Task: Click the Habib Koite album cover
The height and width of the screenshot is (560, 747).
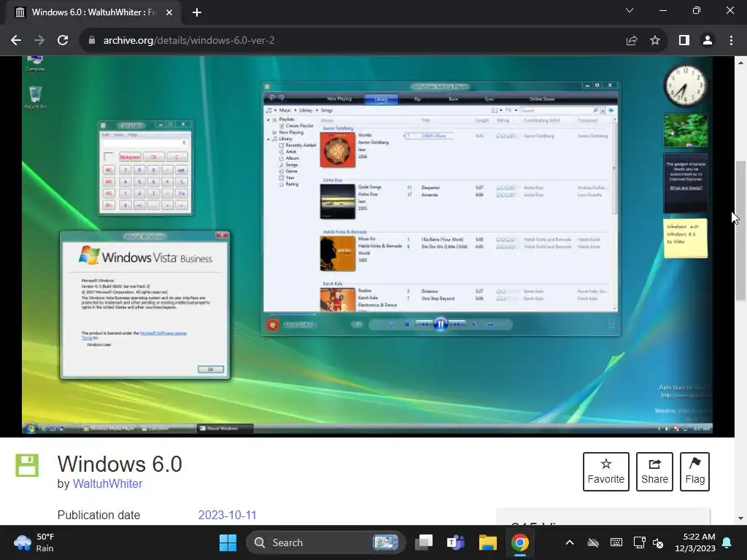Action: (x=338, y=254)
